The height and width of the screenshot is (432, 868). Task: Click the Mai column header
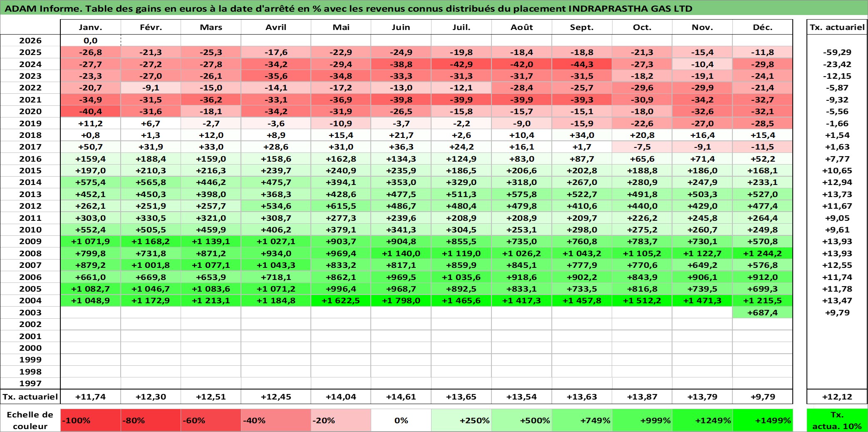(341, 27)
